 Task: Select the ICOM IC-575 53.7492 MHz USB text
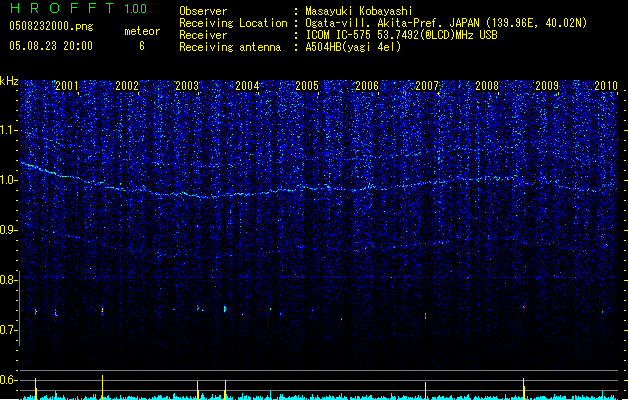point(401,35)
